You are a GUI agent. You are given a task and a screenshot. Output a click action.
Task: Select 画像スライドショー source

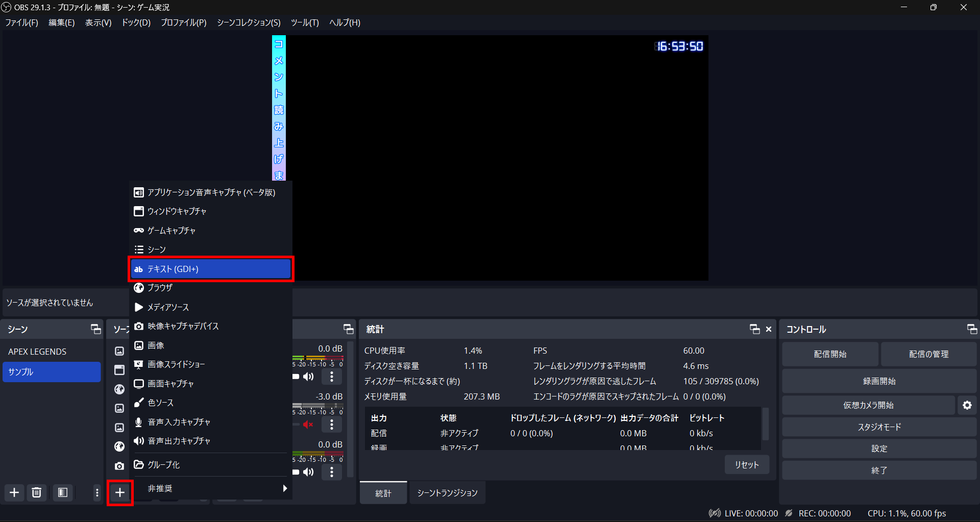coord(210,364)
